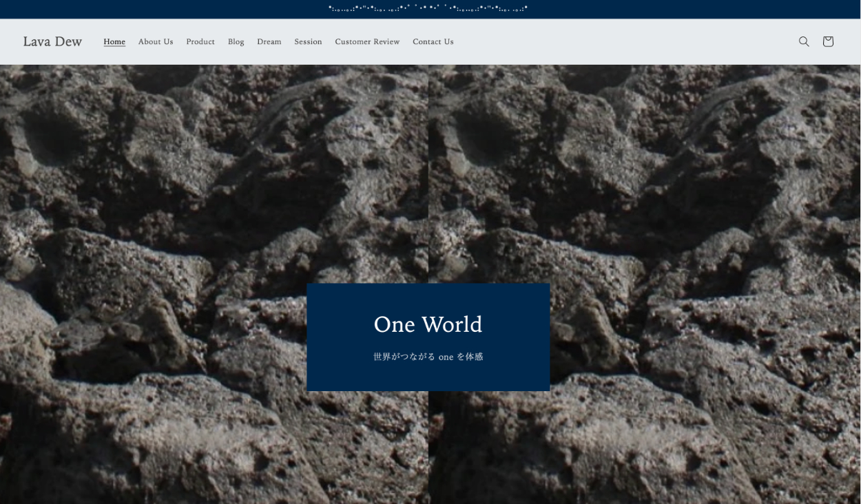Click the Lava Dew site logo

coord(52,41)
